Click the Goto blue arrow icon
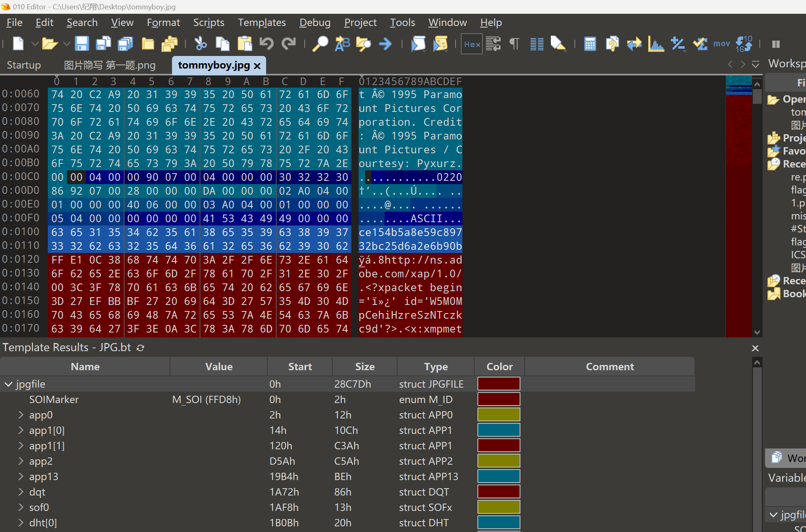 tap(385, 43)
